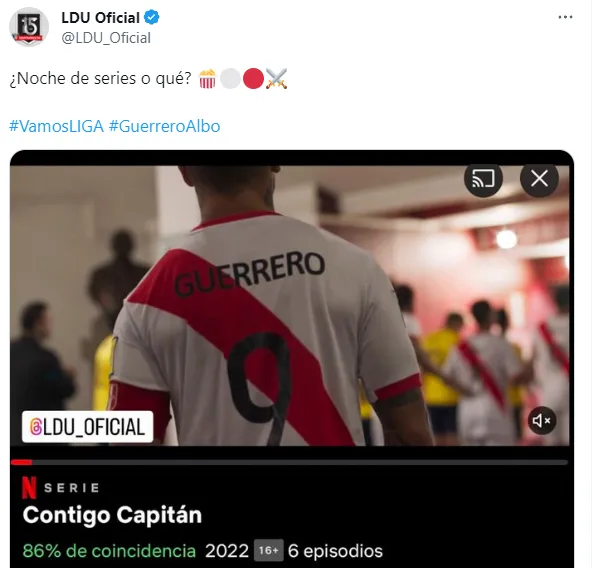Click the Guerrero jersey video thumbnail

(x=290, y=306)
